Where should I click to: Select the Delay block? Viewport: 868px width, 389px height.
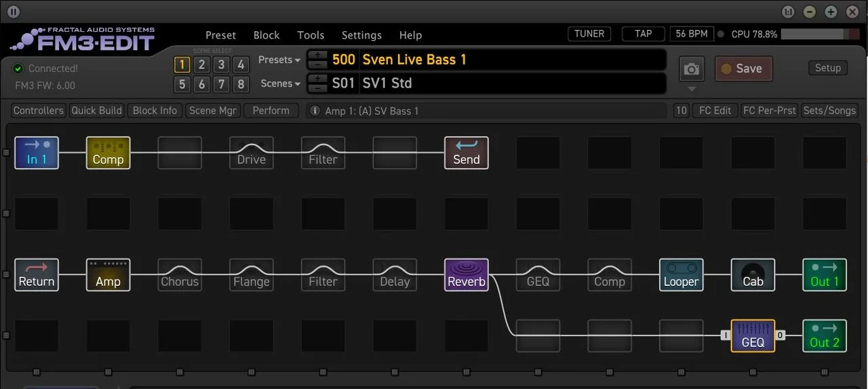395,275
